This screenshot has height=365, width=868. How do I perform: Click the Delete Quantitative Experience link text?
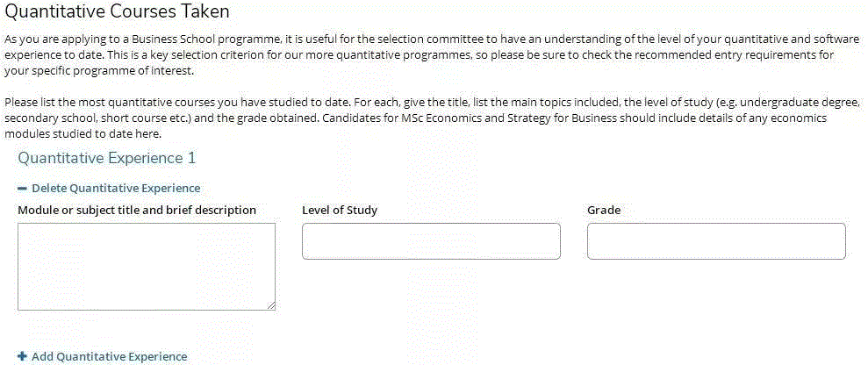[x=116, y=188]
